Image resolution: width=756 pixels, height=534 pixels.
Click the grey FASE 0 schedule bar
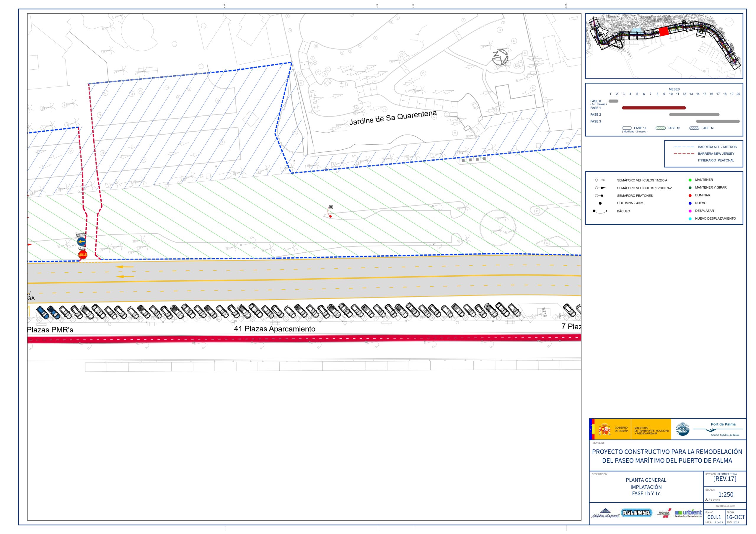point(613,101)
